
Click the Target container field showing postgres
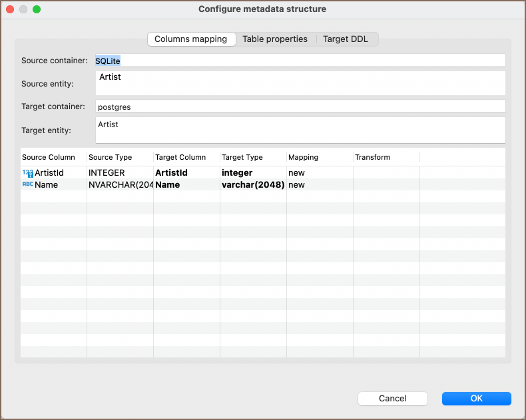click(x=300, y=106)
